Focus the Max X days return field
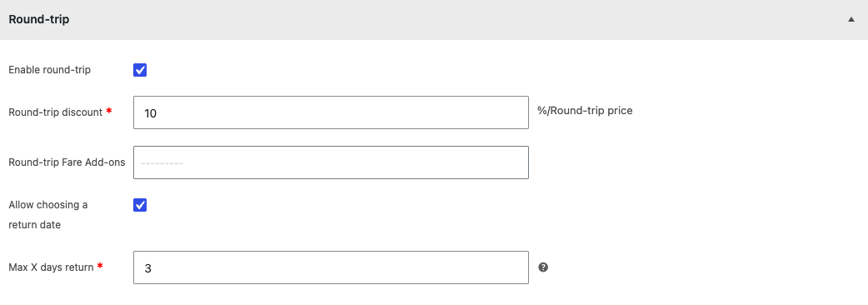 click(x=331, y=267)
